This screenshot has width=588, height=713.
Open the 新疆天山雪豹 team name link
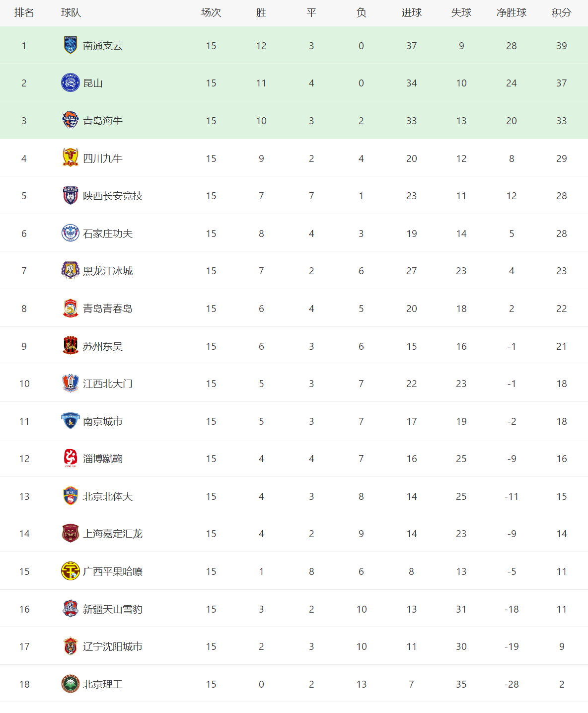coord(113,609)
